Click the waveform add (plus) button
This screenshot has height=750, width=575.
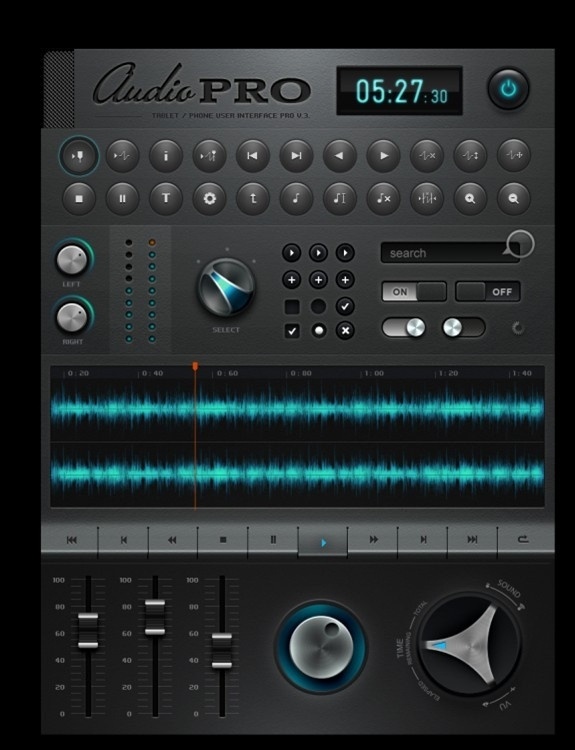[x=514, y=156]
